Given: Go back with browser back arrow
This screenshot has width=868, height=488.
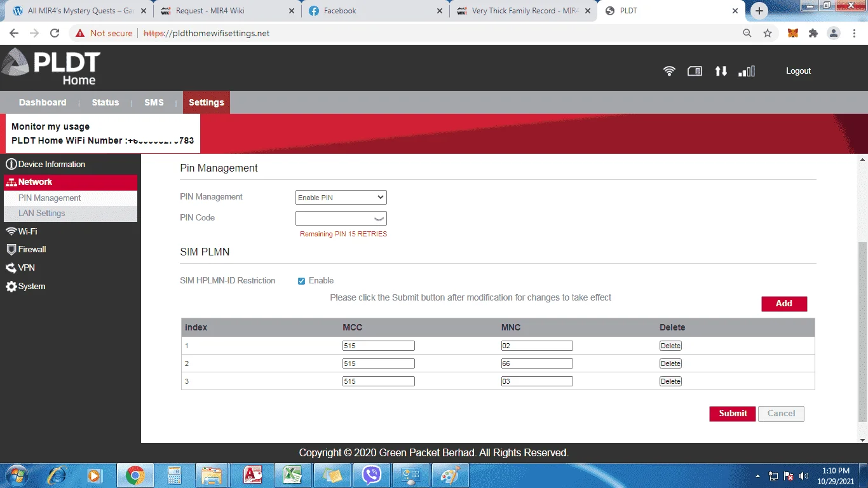Looking at the screenshot, I should pyautogui.click(x=14, y=33).
